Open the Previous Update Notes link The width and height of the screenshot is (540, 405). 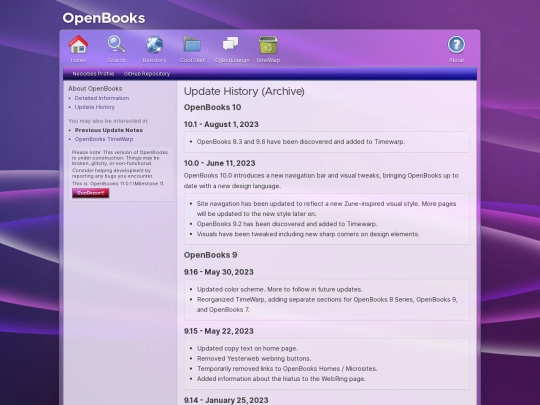[109, 130]
